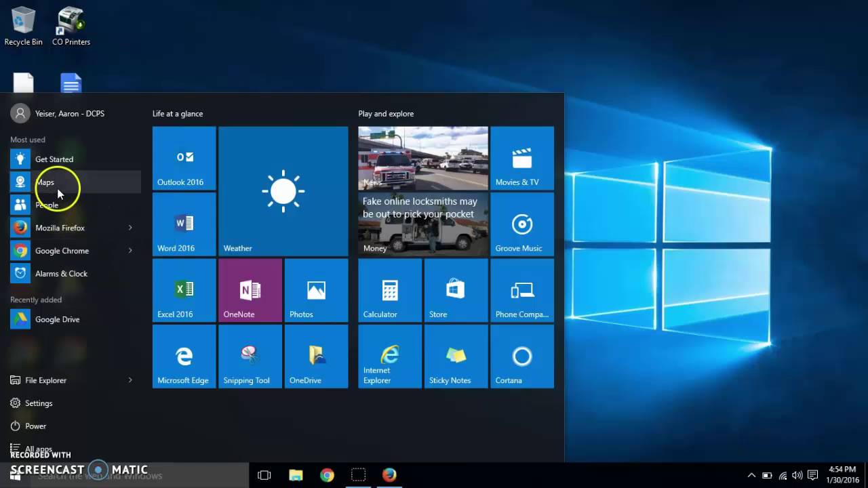This screenshot has width=868, height=488.
Task: Launch Maps from the Most used list
Action: pyautogui.click(x=75, y=182)
